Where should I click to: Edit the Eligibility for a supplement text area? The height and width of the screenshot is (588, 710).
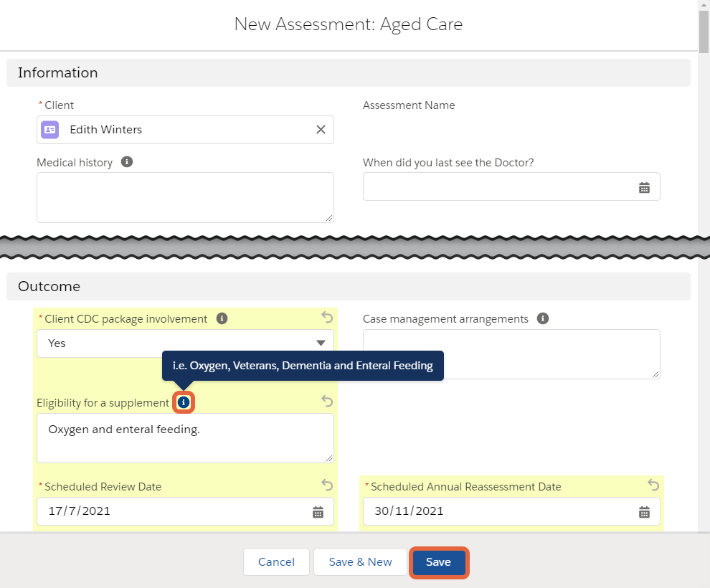coord(185,438)
